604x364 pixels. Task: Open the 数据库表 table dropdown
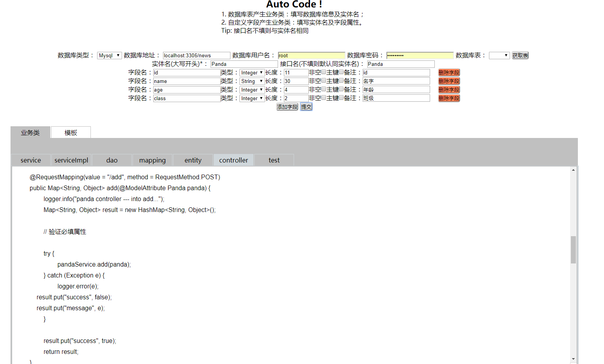click(x=499, y=55)
